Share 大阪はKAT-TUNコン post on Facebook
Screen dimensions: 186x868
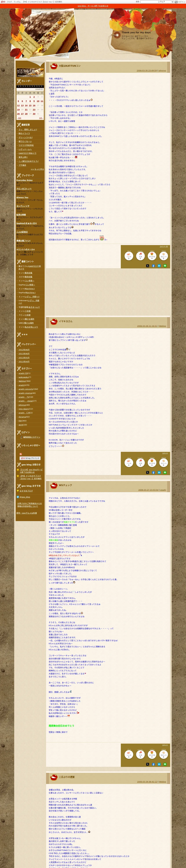153,266
